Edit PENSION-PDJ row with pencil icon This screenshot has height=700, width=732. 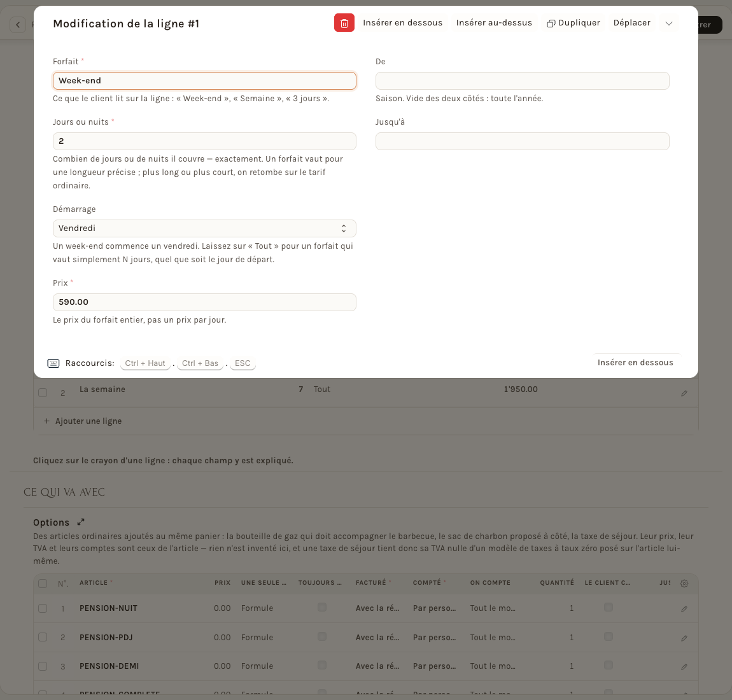(684, 638)
